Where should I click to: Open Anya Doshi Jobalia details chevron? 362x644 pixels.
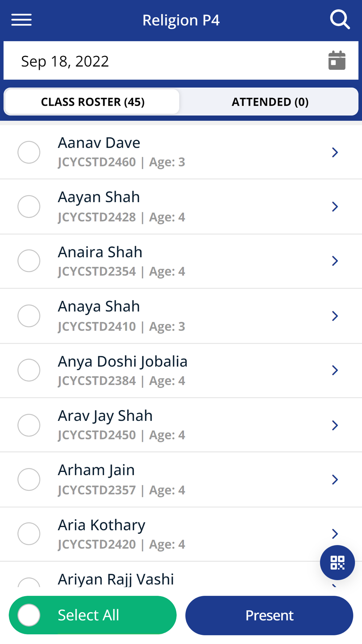click(x=335, y=370)
